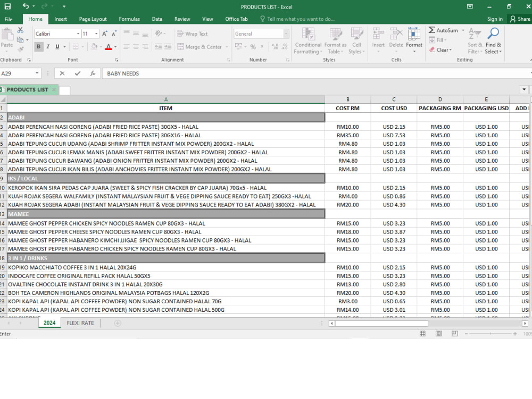Viewport: 532px width, 399px height.
Task: Click the Cell Styles button
Action: click(x=356, y=41)
